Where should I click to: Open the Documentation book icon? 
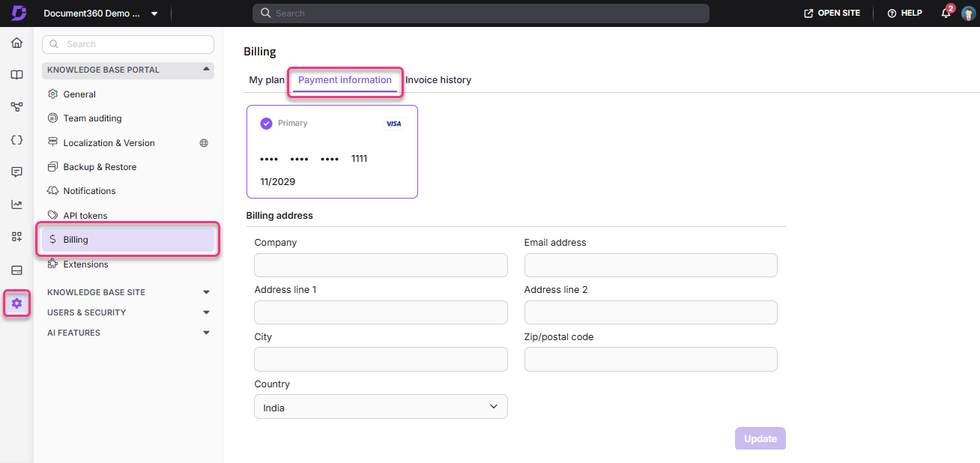click(16, 75)
